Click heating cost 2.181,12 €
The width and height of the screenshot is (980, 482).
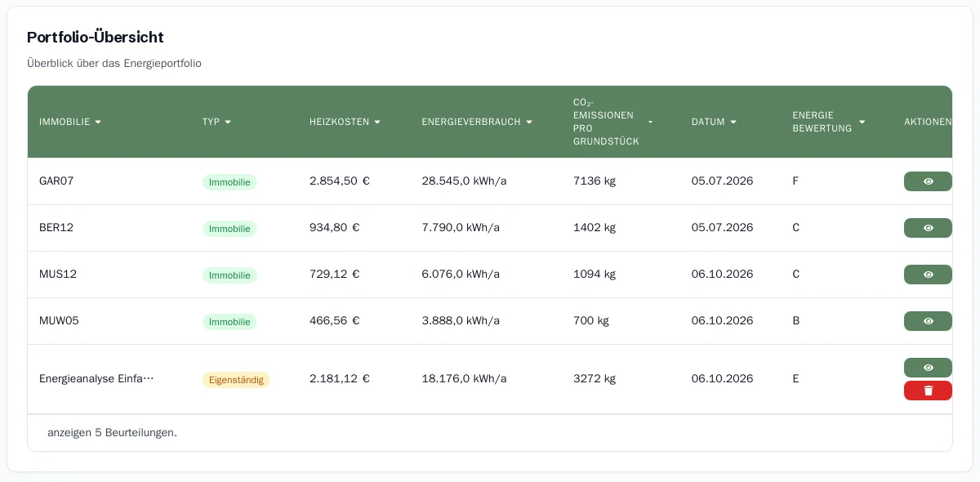pos(340,379)
